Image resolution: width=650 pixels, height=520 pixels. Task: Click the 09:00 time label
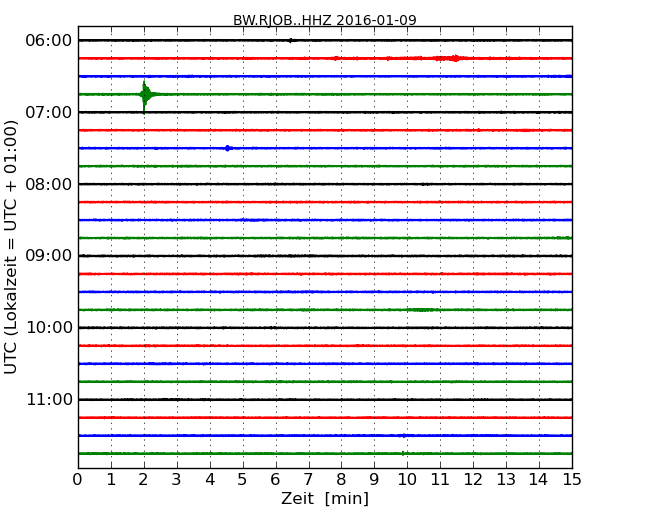(x=49, y=256)
